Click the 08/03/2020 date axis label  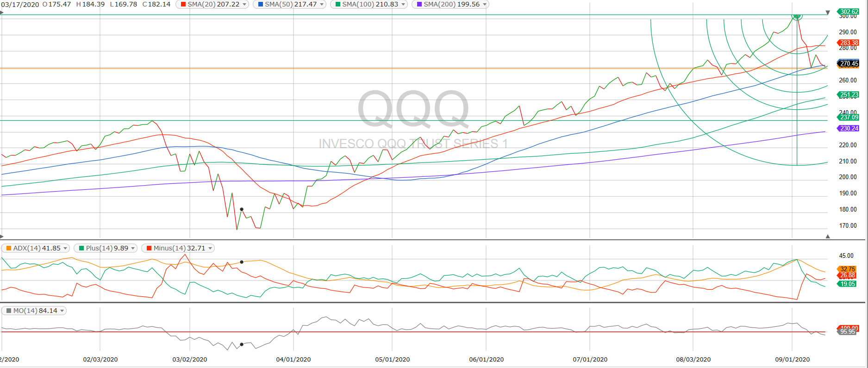pos(693,359)
